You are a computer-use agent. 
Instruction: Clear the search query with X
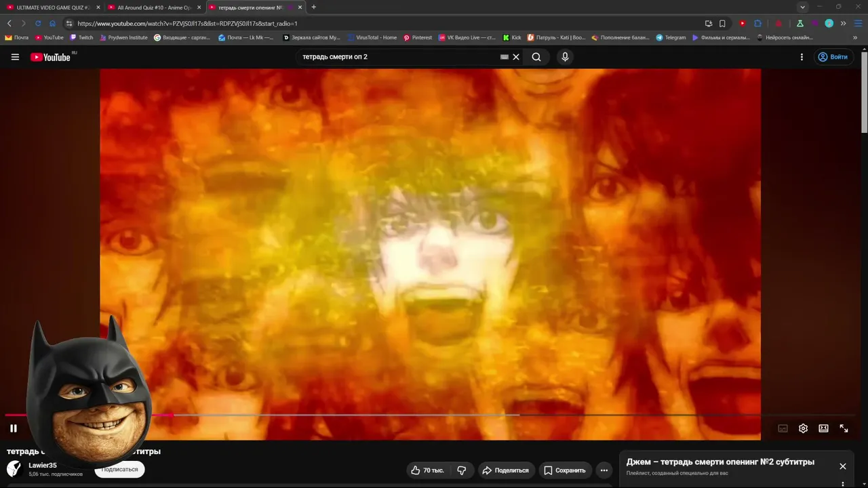coord(516,57)
